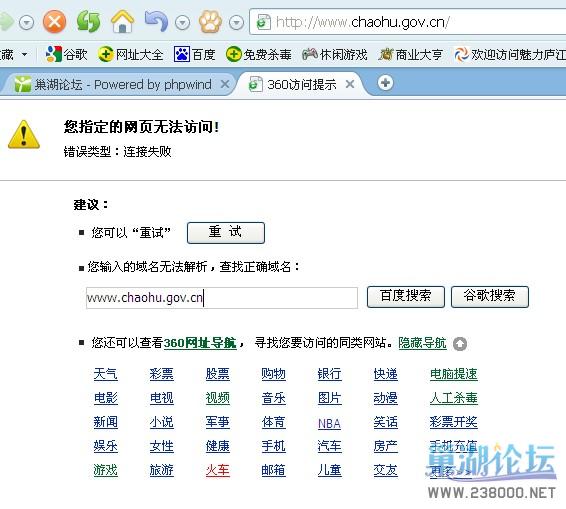Open new tab with plus button
The height and width of the screenshot is (509, 566).
pos(385,83)
